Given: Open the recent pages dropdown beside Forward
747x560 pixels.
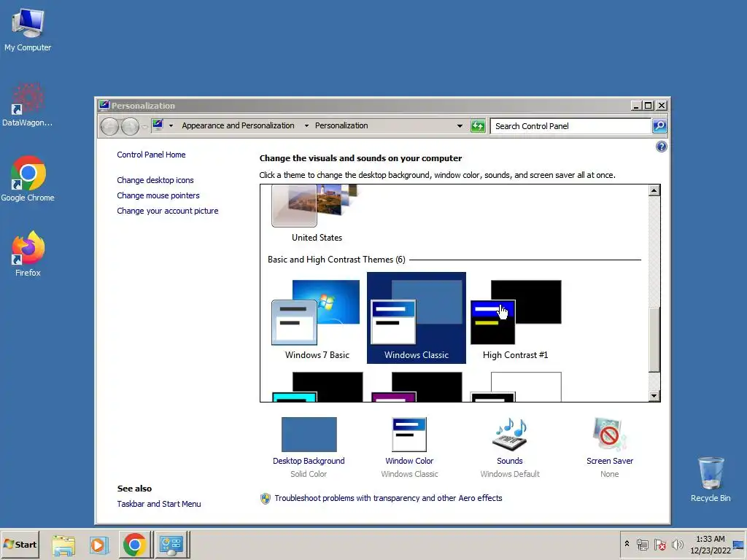Looking at the screenshot, I should tap(145, 127).
